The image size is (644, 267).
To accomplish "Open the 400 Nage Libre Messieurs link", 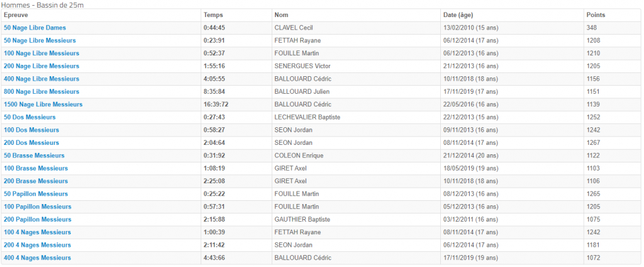I will pyautogui.click(x=42, y=79).
